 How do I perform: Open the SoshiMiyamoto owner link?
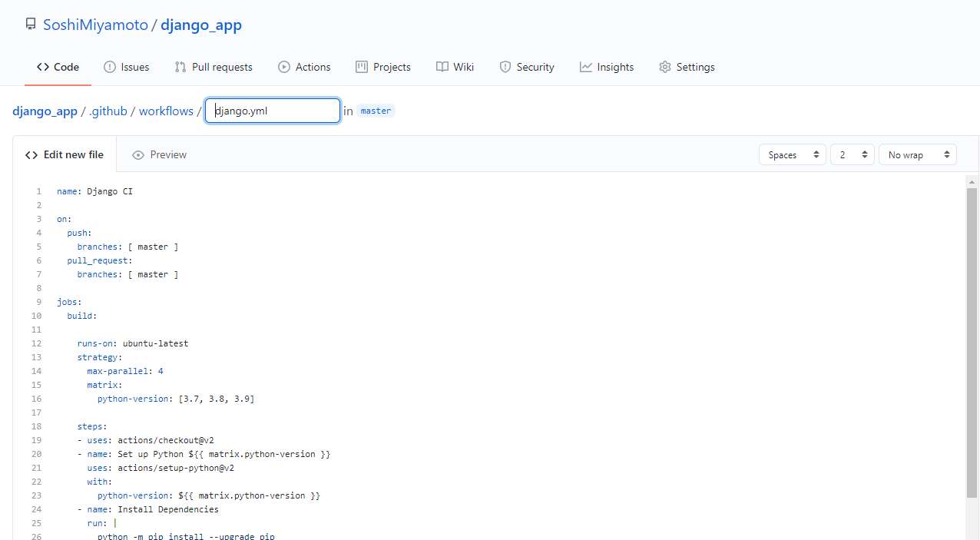click(95, 25)
